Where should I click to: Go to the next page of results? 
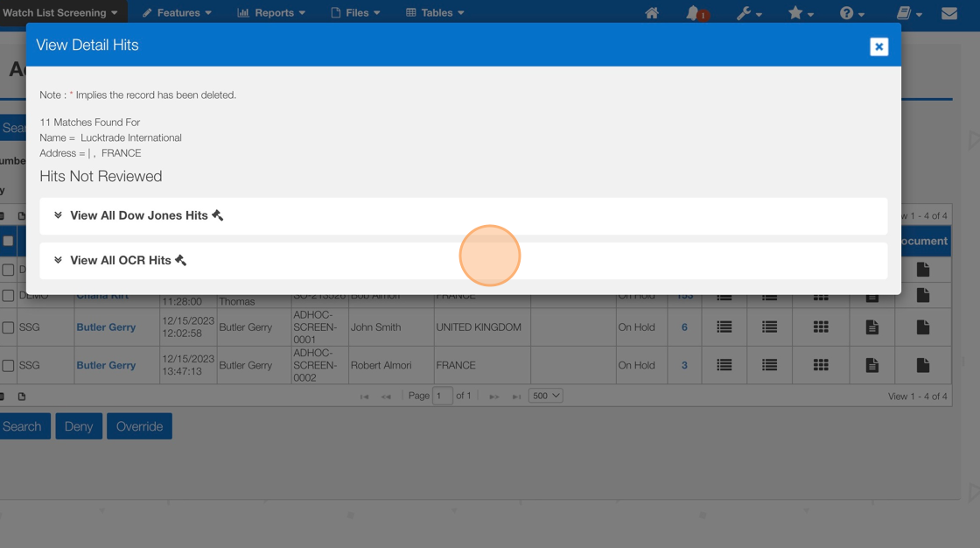(493, 397)
